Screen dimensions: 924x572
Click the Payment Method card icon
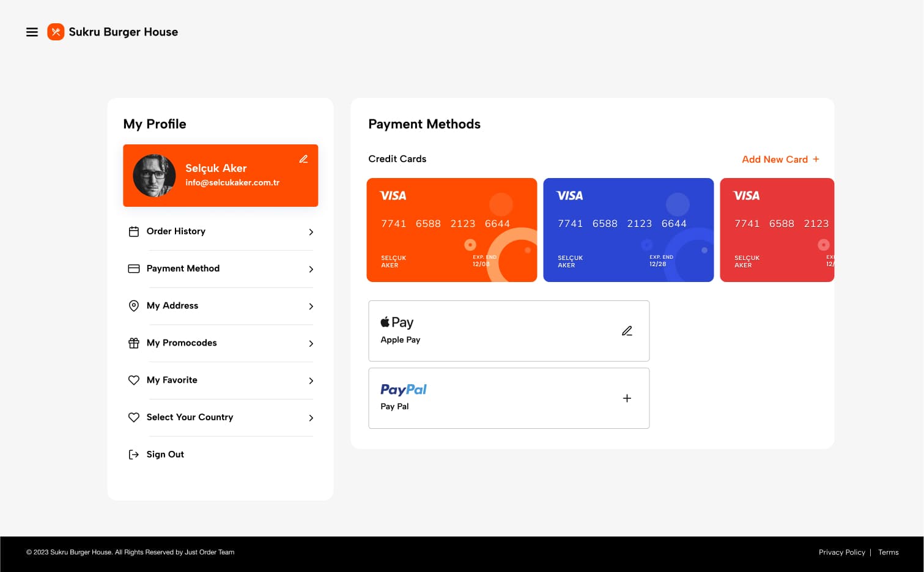134,269
